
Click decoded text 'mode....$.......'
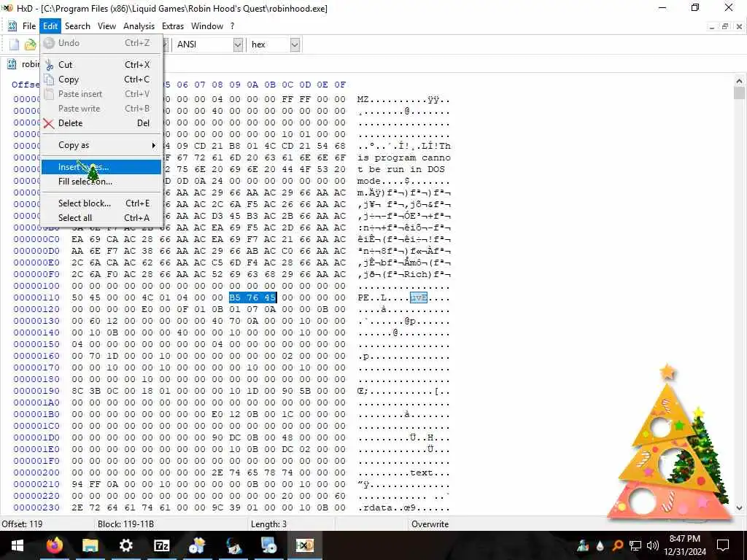[403, 181]
